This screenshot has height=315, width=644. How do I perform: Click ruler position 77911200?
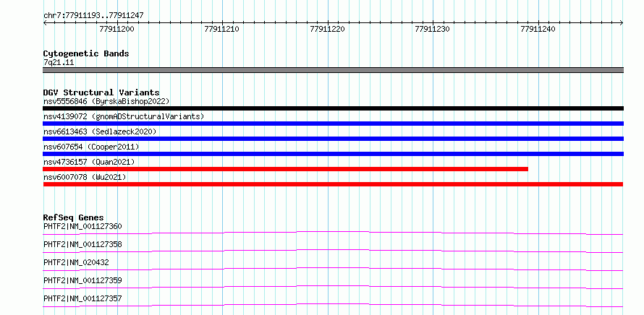point(116,29)
